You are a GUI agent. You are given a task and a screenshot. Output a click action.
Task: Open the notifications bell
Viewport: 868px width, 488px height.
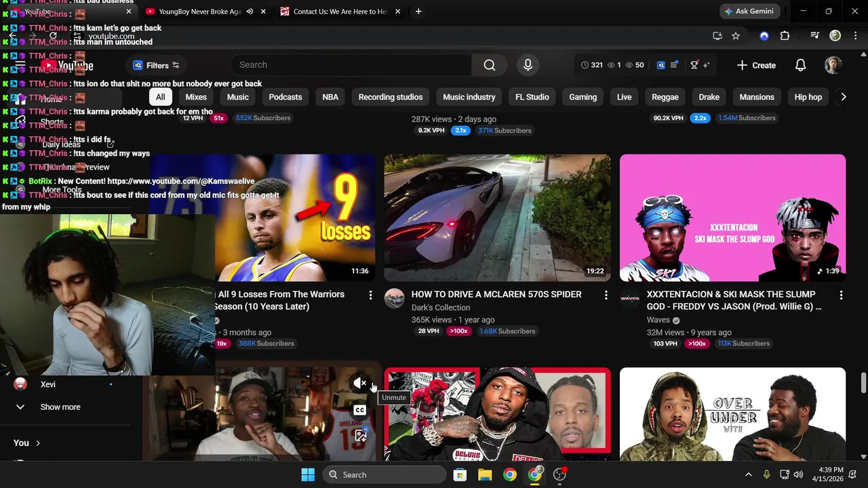click(800, 65)
